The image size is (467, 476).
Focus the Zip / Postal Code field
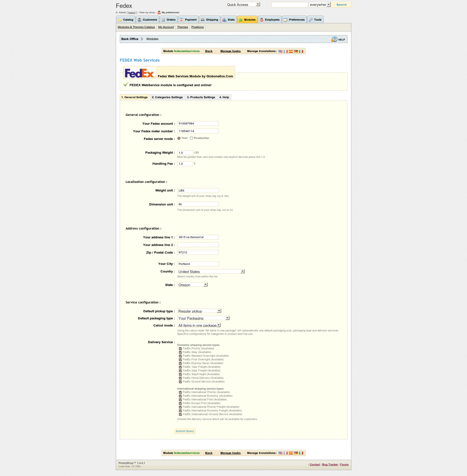tap(198, 253)
